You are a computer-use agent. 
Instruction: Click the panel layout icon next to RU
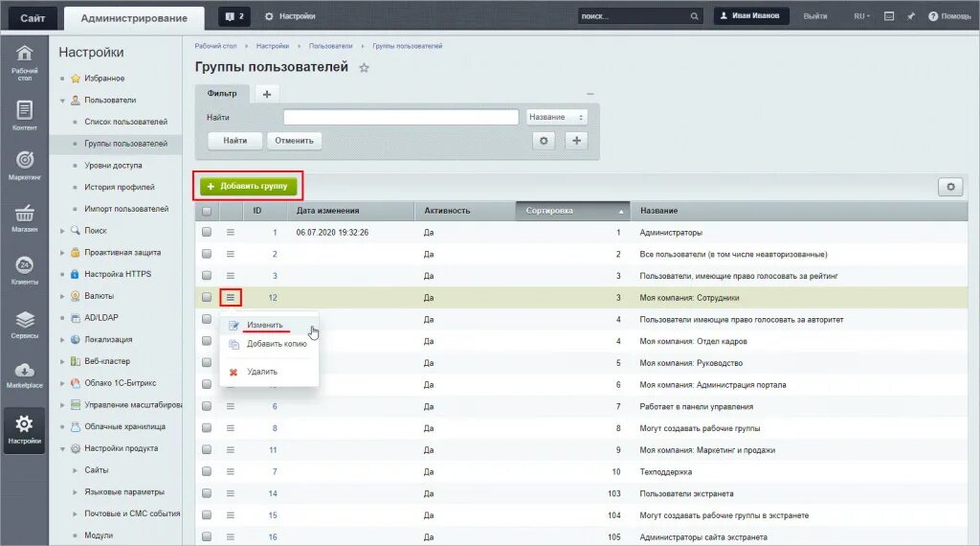click(889, 16)
